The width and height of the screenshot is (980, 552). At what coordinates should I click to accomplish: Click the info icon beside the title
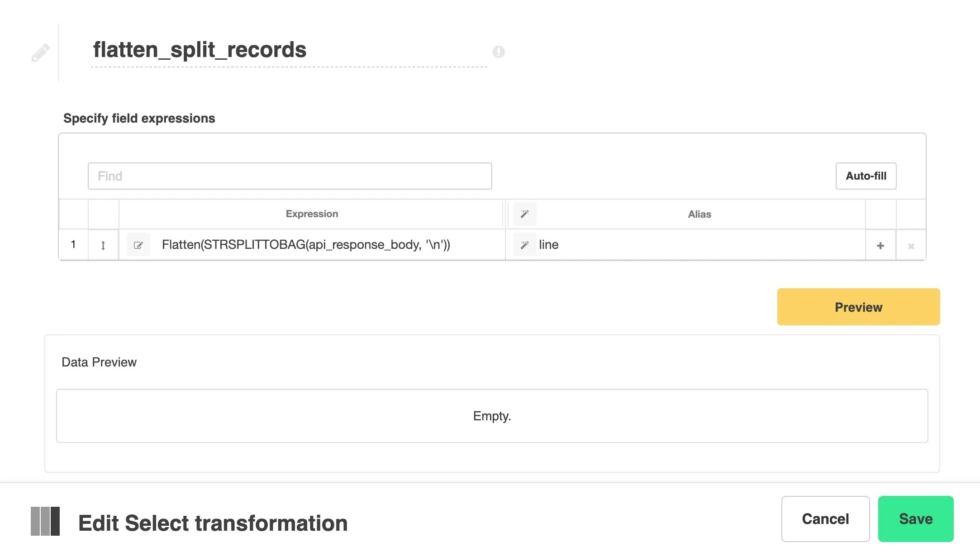click(500, 52)
